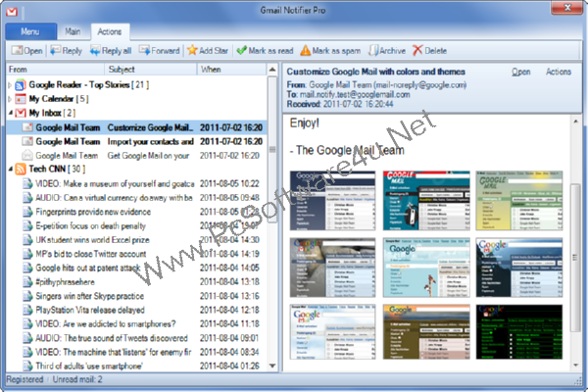Collapse the My Inbox node

point(10,113)
